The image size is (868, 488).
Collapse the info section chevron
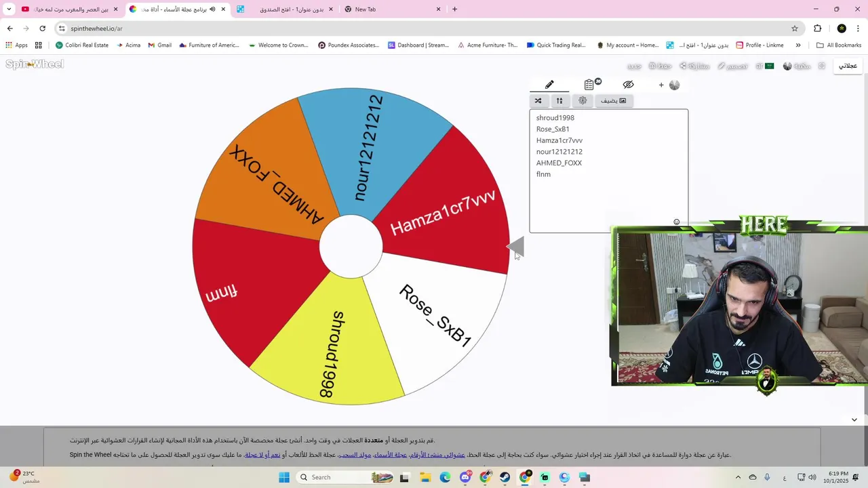(x=854, y=420)
